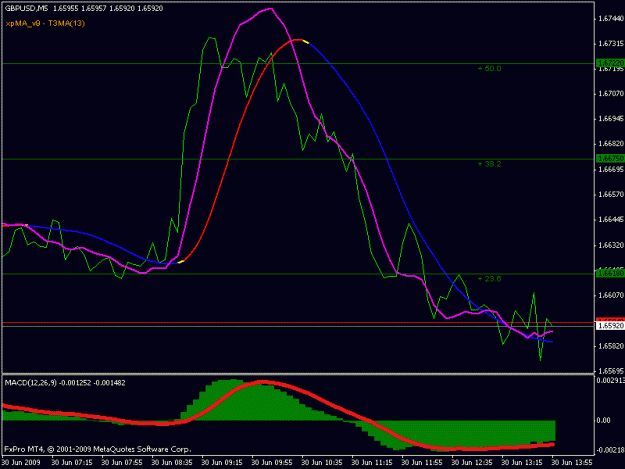The height and width of the screenshot is (469, 625).
Task: Click the 30 Jun 09:55 time label
Action: click(272, 463)
